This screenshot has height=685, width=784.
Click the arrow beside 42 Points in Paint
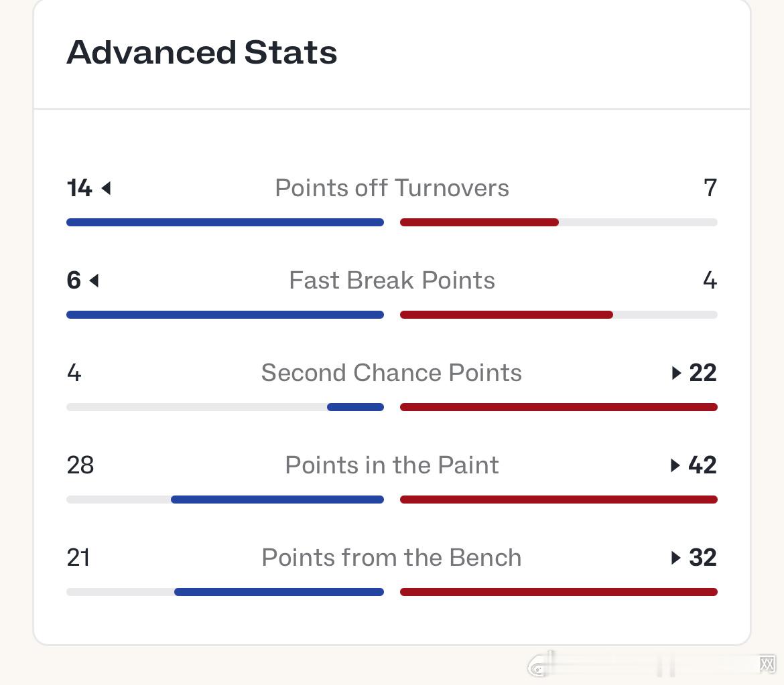tap(675, 465)
